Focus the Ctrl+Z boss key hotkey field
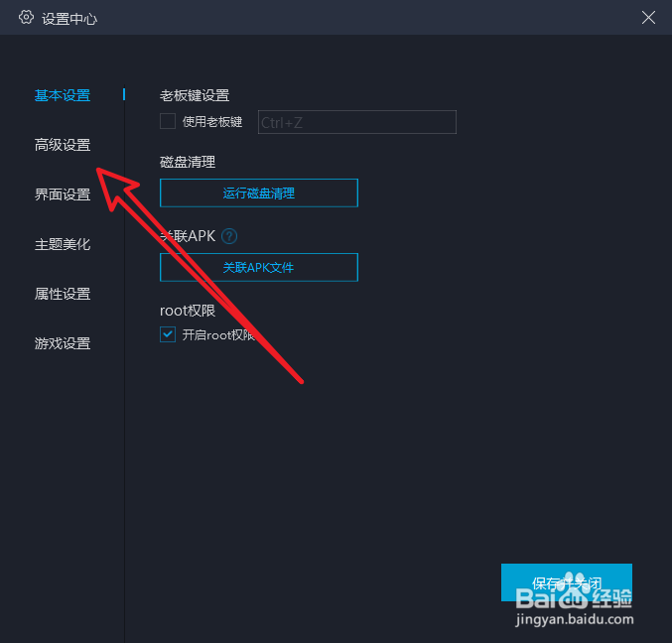Screen dimensions: 672x643 [357, 122]
